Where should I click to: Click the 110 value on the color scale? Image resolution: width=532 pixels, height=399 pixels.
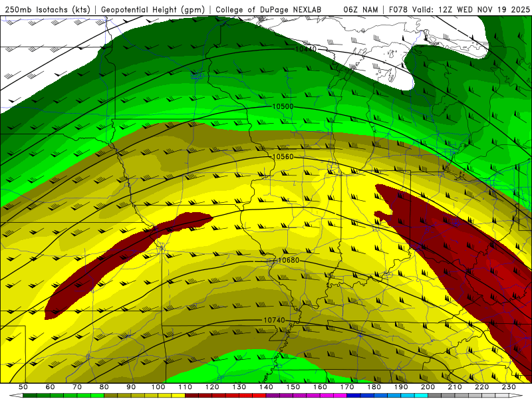coord(185,387)
